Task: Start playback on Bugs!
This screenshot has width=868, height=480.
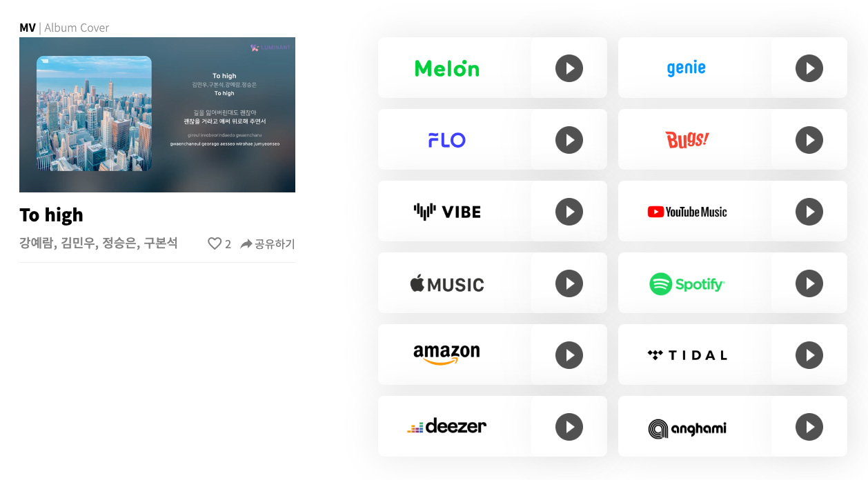Action: pyautogui.click(x=809, y=140)
